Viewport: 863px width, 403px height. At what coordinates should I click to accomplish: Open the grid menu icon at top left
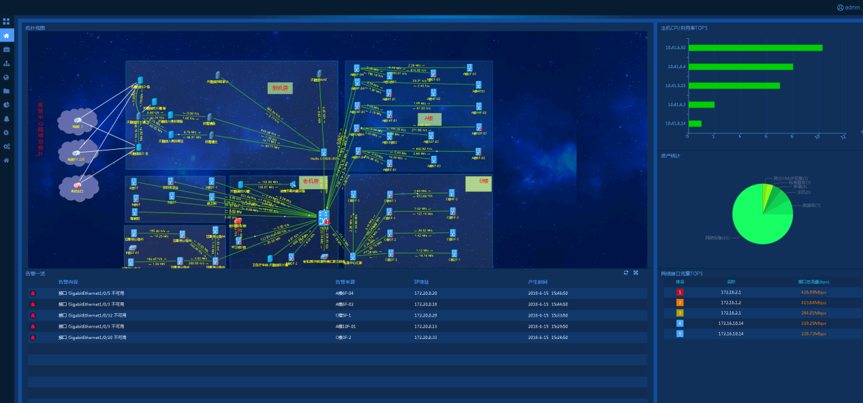pos(6,21)
